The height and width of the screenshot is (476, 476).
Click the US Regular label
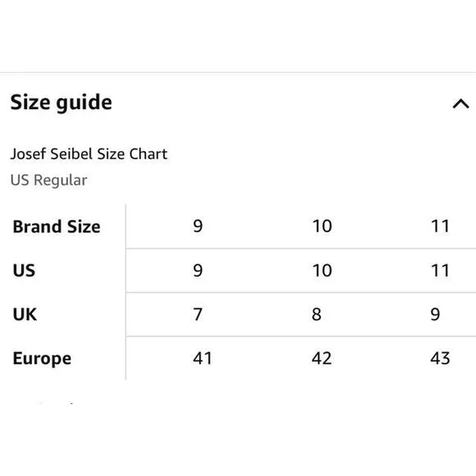pos(49,180)
